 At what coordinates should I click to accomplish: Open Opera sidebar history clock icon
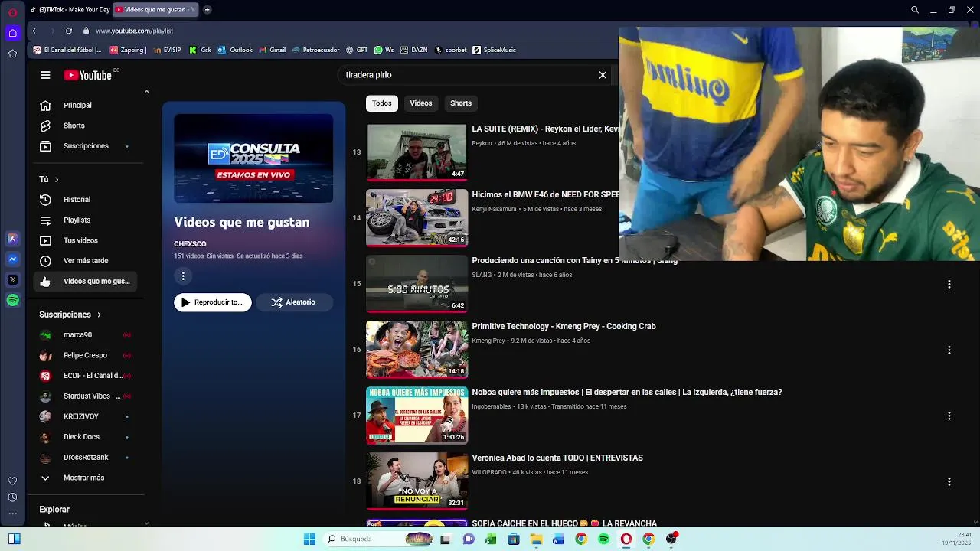click(12, 497)
